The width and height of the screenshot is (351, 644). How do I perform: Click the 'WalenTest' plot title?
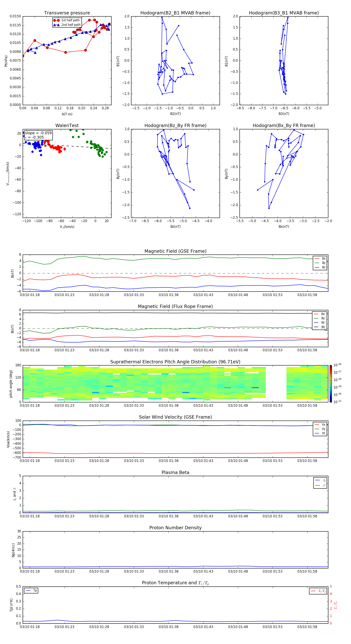click(67, 125)
